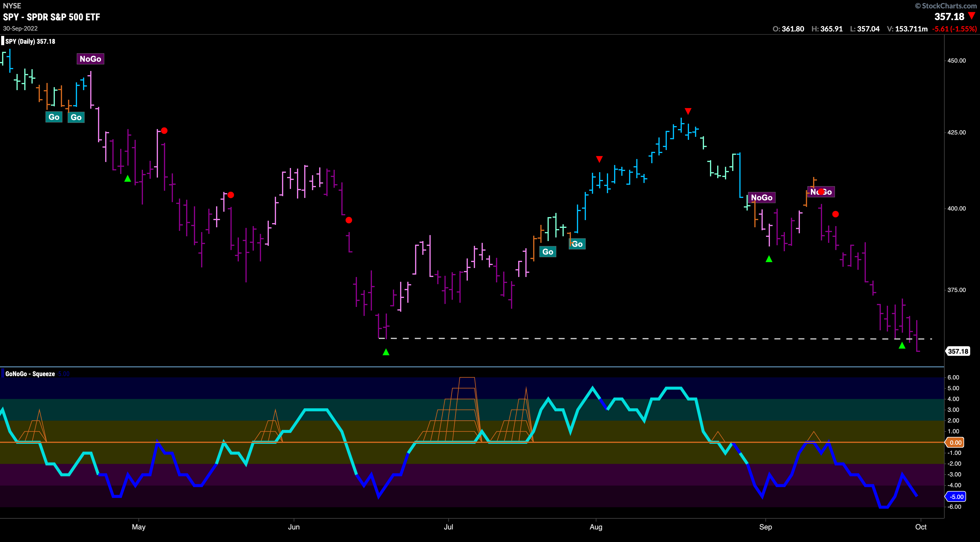Click the red dot near 425 in May
This screenshot has width=980, height=542.
pos(164,130)
